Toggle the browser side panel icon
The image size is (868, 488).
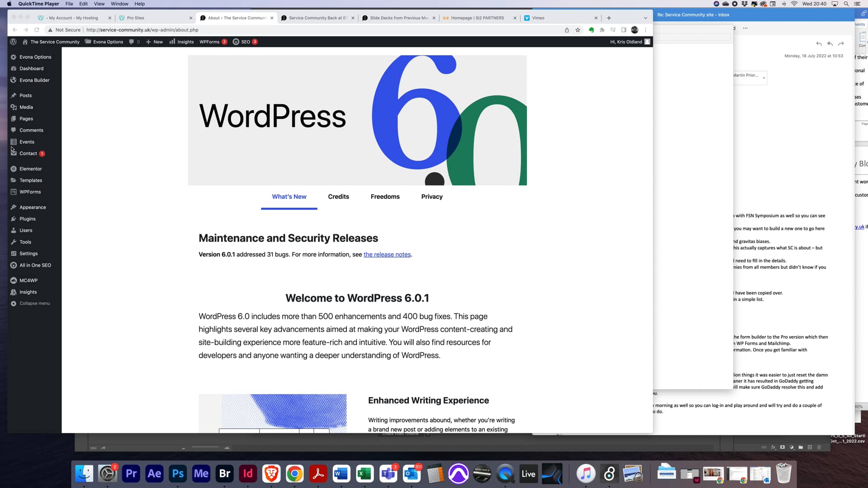point(624,30)
